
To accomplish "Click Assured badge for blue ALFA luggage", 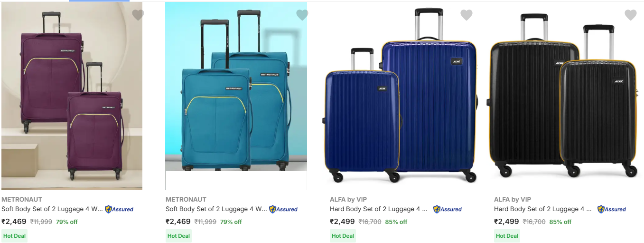I will pyautogui.click(x=448, y=209).
